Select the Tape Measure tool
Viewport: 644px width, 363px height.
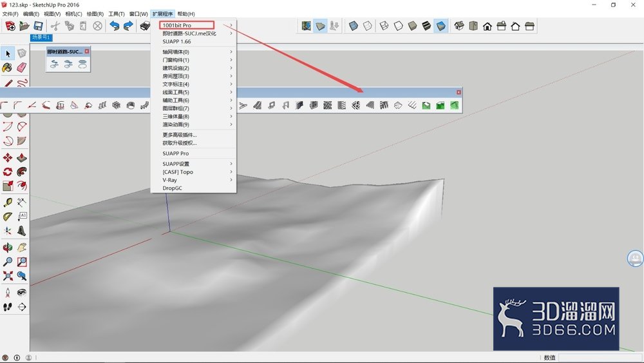coord(7,202)
